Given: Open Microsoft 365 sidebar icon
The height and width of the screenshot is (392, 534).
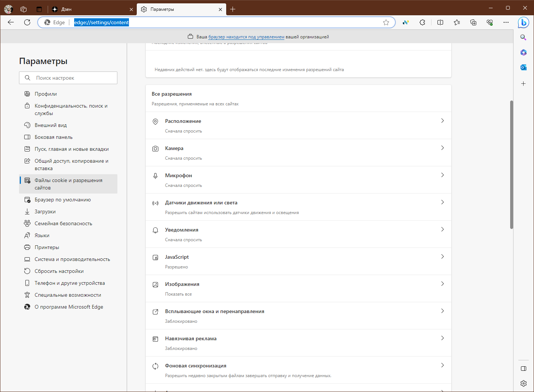Looking at the screenshot, I should click(523, 52).
